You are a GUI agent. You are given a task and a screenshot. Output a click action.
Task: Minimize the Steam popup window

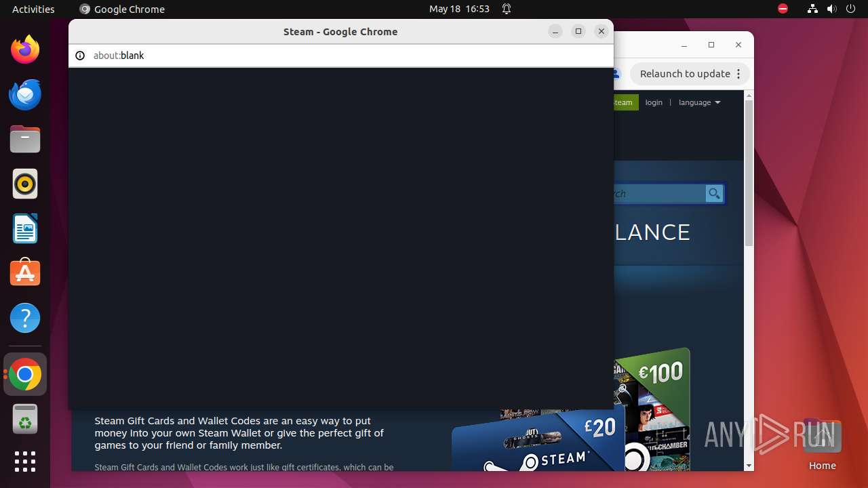point(555,31)
